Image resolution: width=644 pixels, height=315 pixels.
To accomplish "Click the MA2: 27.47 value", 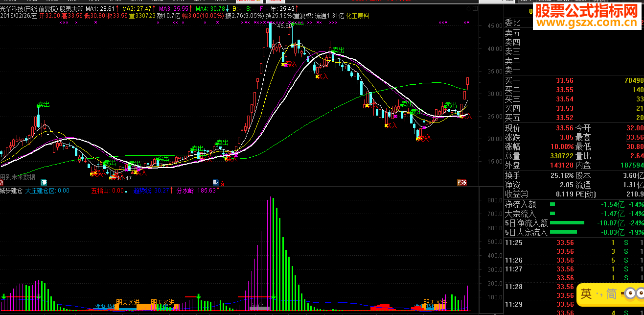I will click(x=137, y=9).
